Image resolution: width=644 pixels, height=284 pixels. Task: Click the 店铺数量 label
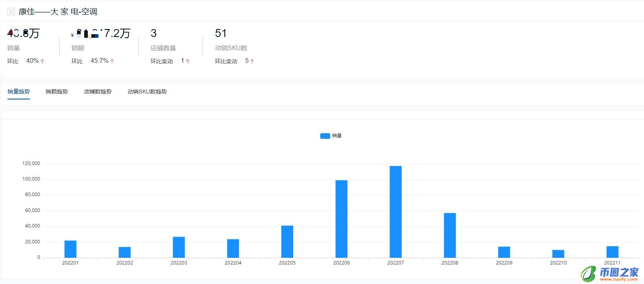(x=163, y=48)
